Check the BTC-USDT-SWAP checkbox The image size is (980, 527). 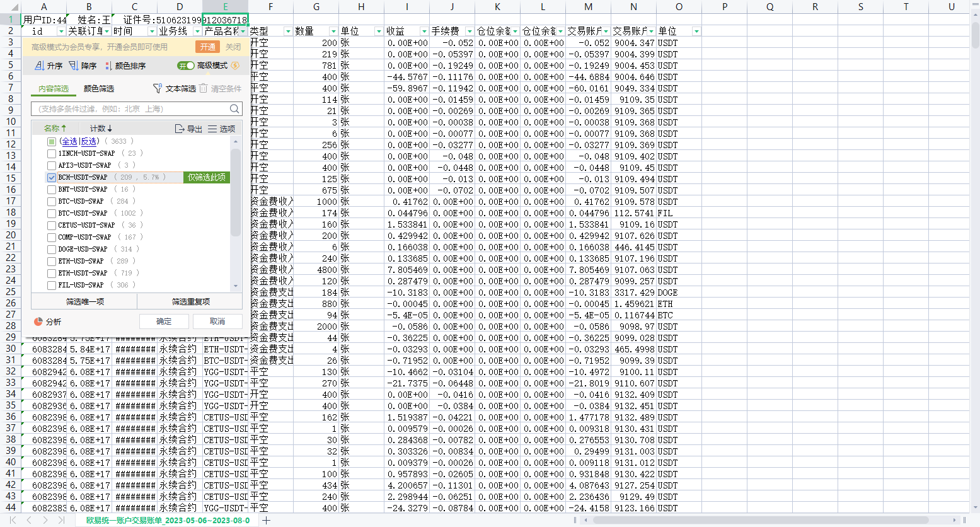tap(52, 214)
